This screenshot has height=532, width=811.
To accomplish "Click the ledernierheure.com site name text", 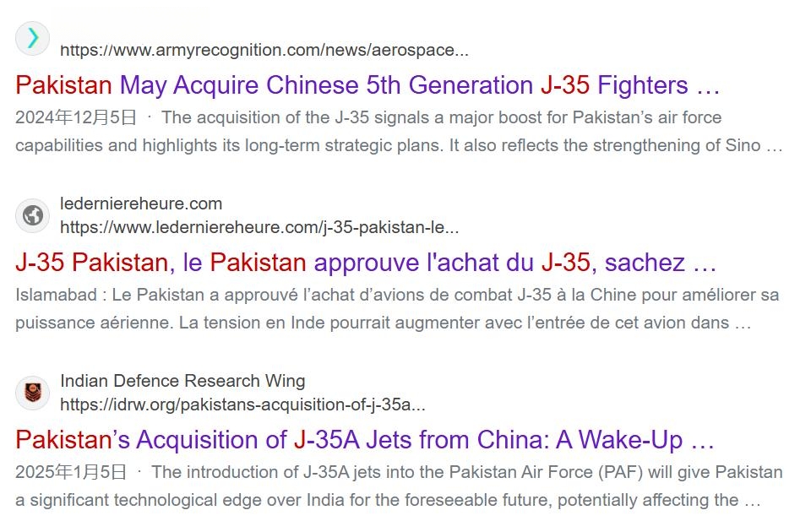I will tap(141, 204).
